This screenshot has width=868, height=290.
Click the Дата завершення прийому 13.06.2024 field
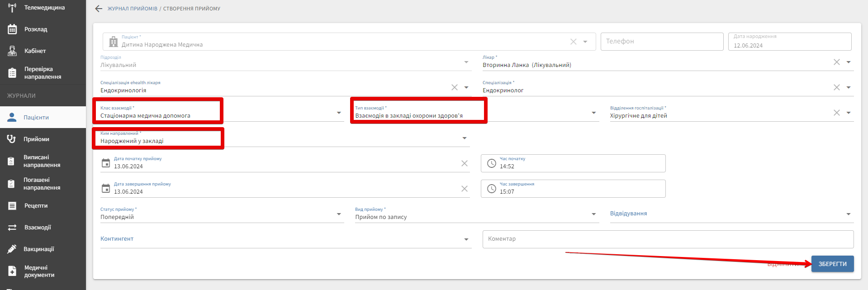(x=285, y=189)
